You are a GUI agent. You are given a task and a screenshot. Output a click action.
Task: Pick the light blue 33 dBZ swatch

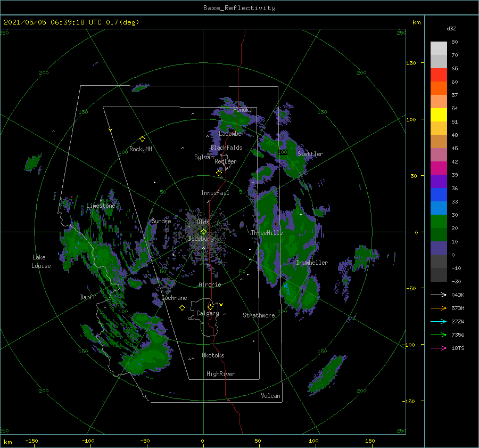439,208
